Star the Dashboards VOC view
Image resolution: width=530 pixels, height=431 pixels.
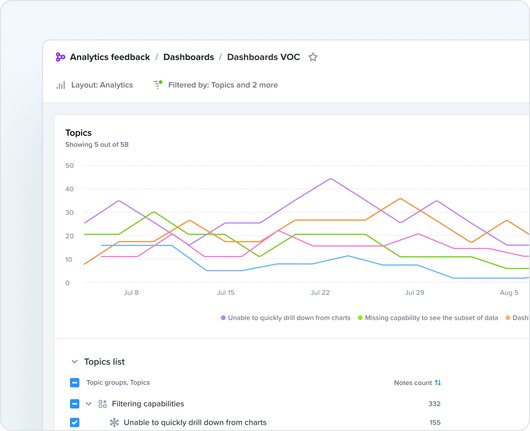[x=313, y=57]
